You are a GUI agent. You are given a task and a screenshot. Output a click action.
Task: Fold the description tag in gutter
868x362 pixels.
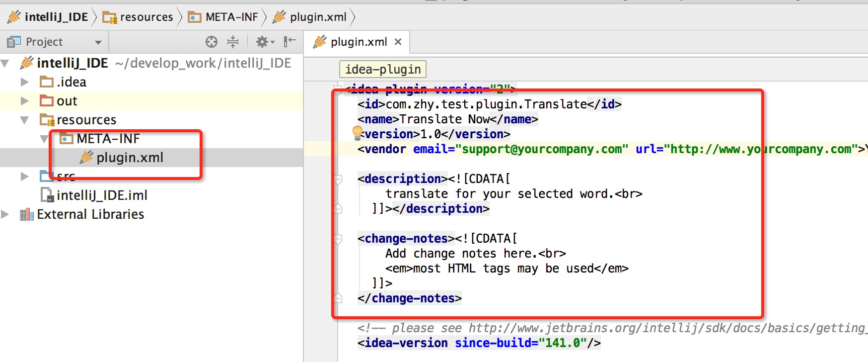pos(339,179)
